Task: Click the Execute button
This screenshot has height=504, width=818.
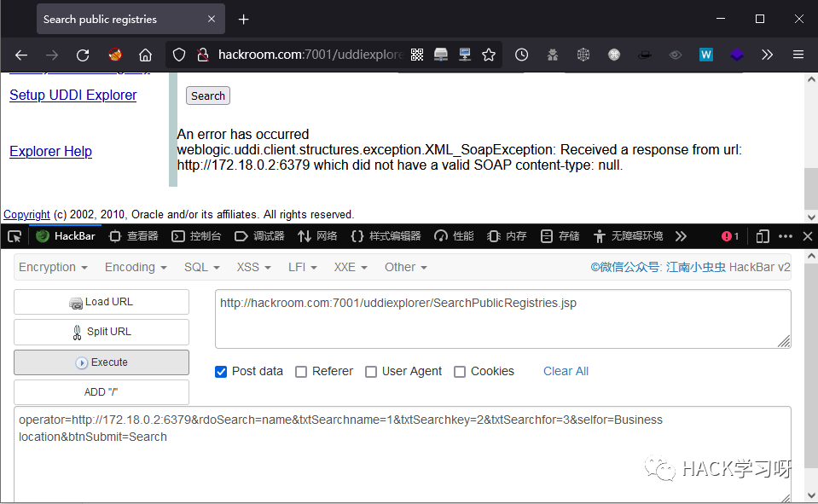Action: point(102,362)
